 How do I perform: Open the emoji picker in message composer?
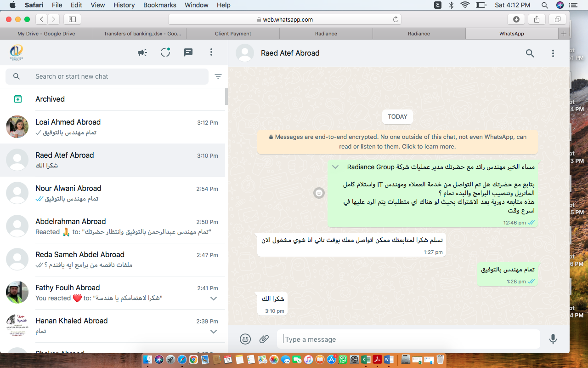(245, 339)
